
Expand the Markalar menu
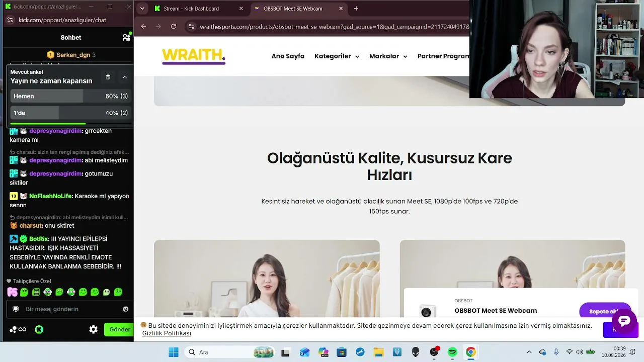point(388,56)
